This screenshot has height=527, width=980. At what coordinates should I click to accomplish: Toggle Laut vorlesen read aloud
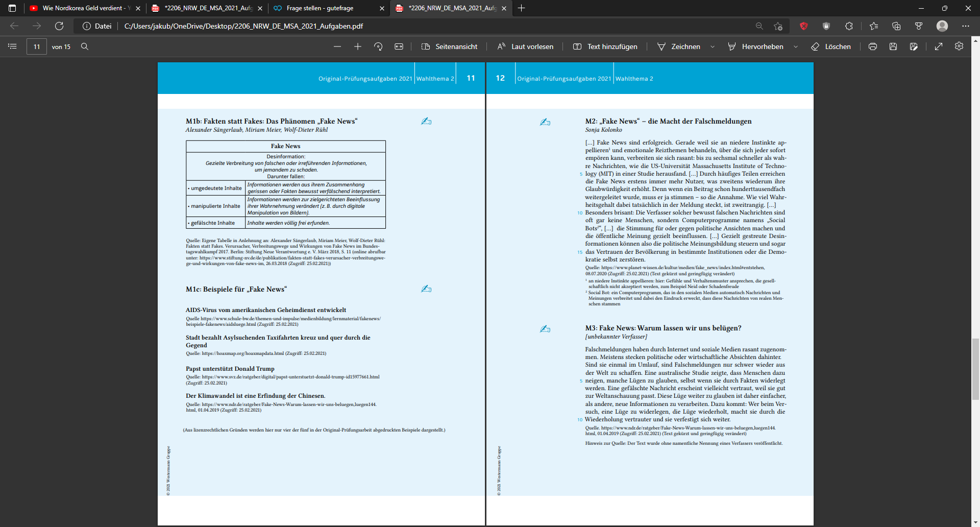point(526,46)
